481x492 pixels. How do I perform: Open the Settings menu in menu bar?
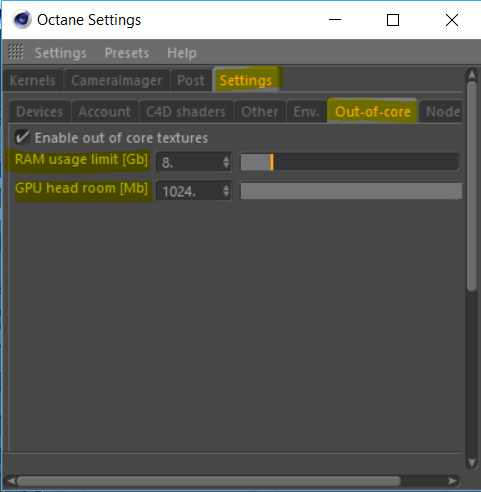point(61,53)
